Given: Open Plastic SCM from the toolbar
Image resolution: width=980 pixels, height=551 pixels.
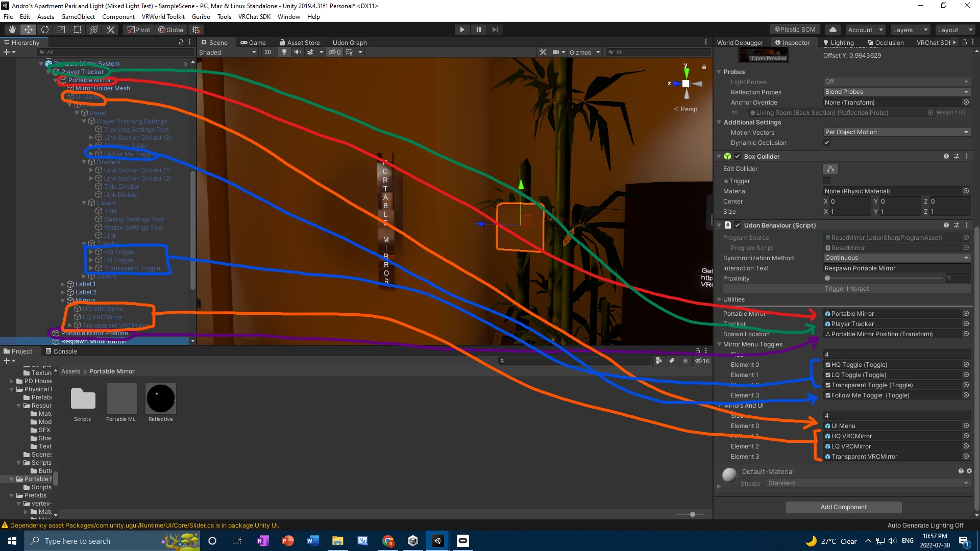Looking at the screenshot, I should click(794, 29).
